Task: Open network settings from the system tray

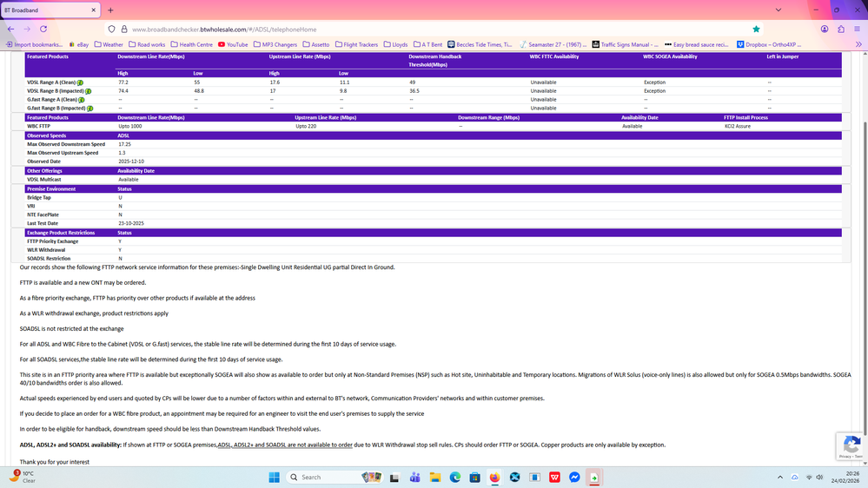Action: 809,478
